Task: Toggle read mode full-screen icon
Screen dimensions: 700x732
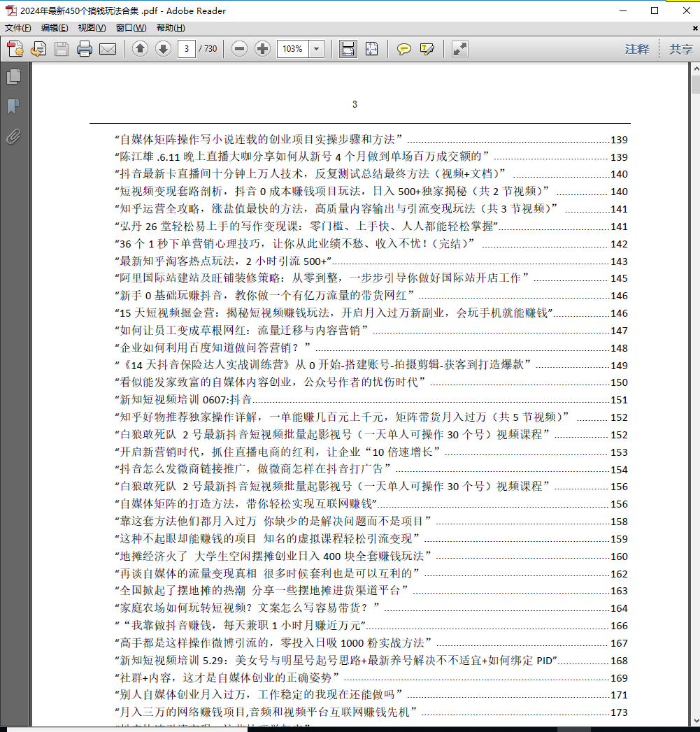Action: pyautogui.click(x=459, y=49)
